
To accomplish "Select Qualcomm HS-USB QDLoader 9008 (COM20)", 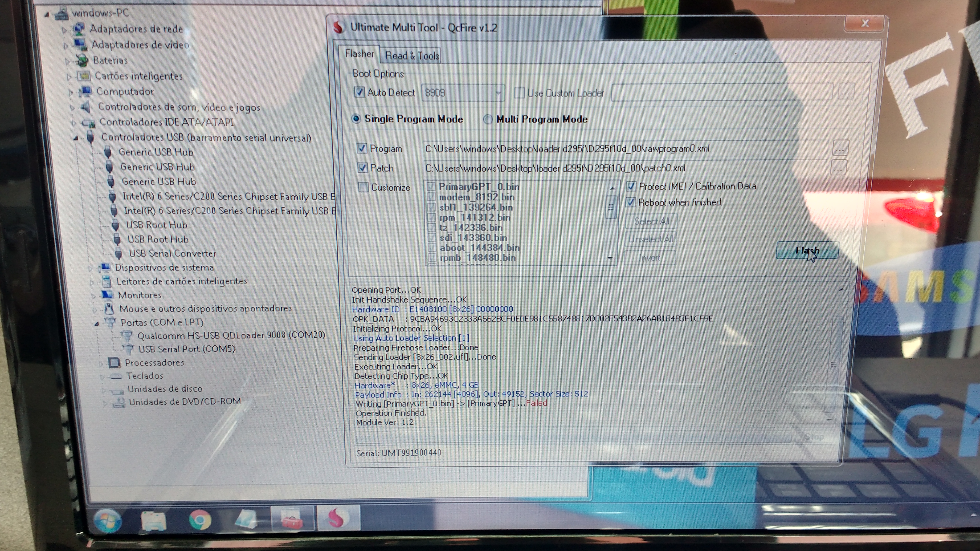I will pos(231,335).
